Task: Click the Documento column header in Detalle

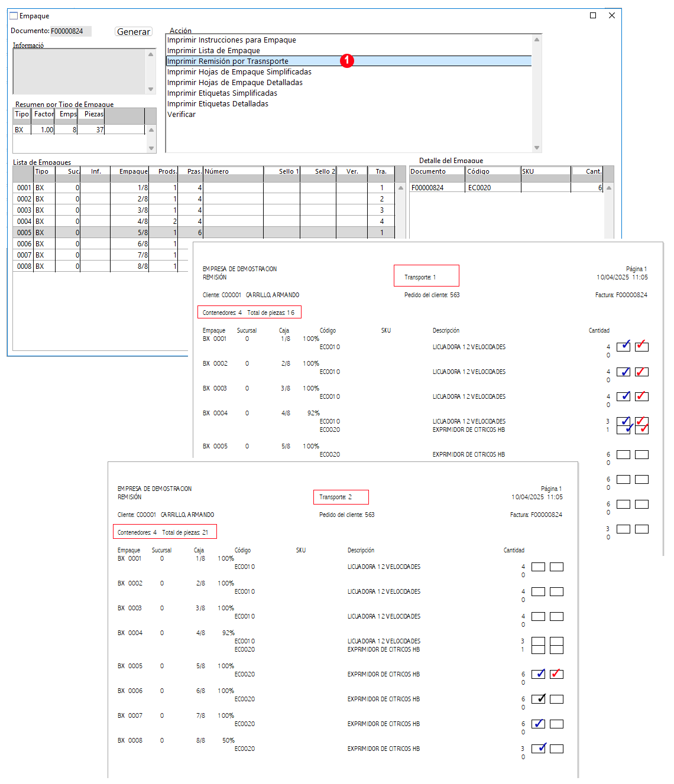Action: click(x=437, y=171)
